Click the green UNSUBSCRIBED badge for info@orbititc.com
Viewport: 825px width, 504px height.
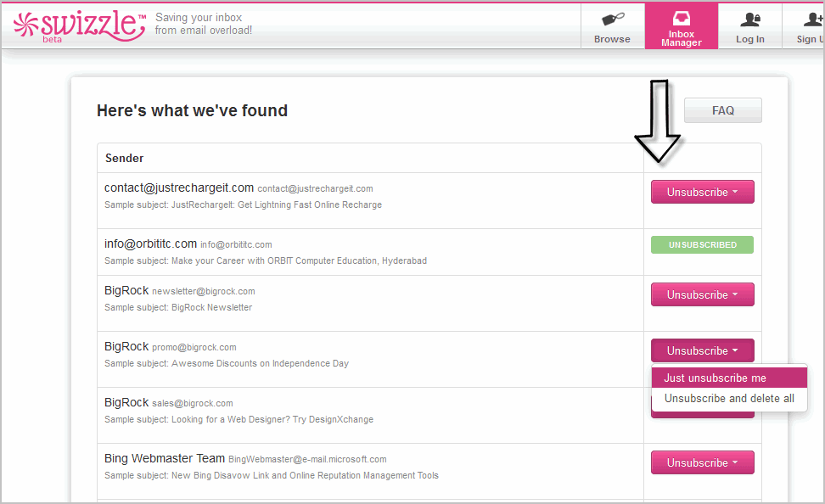click(702, 244)
